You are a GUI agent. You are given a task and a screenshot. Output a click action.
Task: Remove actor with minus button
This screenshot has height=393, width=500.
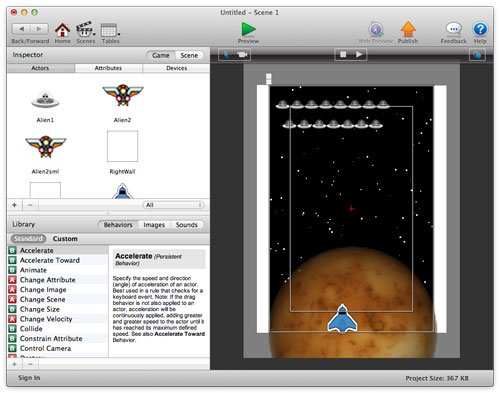(x=30, y=205)
